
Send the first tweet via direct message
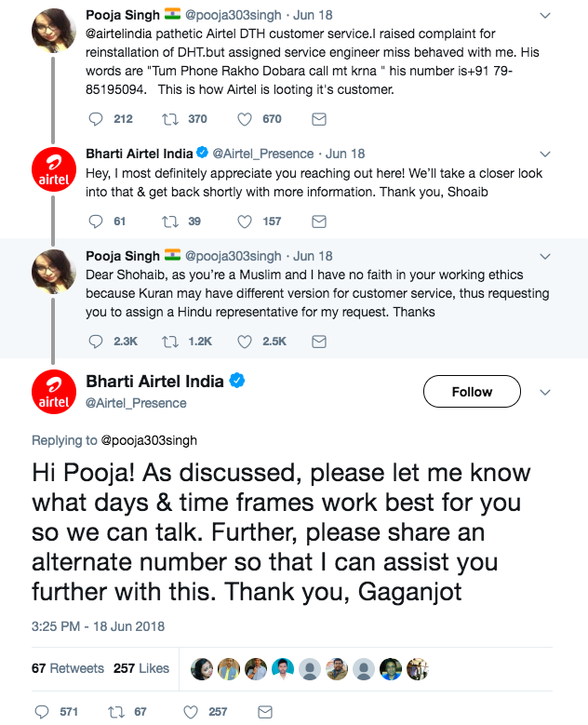click(x=319, y=119)
